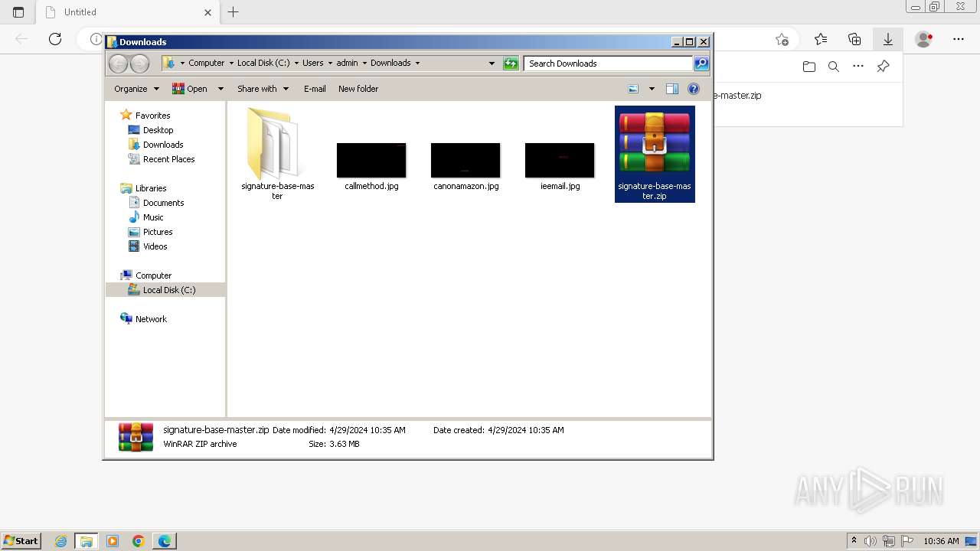Click the Action Center flag tray icon

907,541
